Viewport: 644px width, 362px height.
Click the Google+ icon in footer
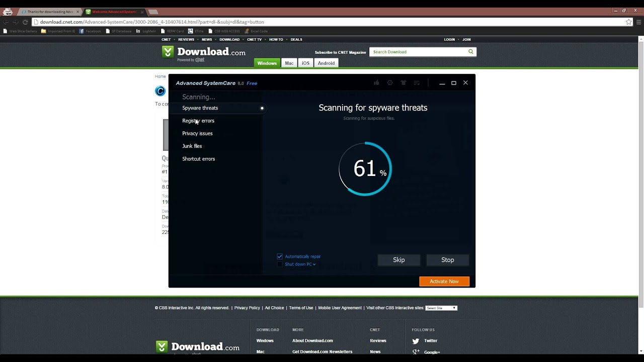(416, 352)
